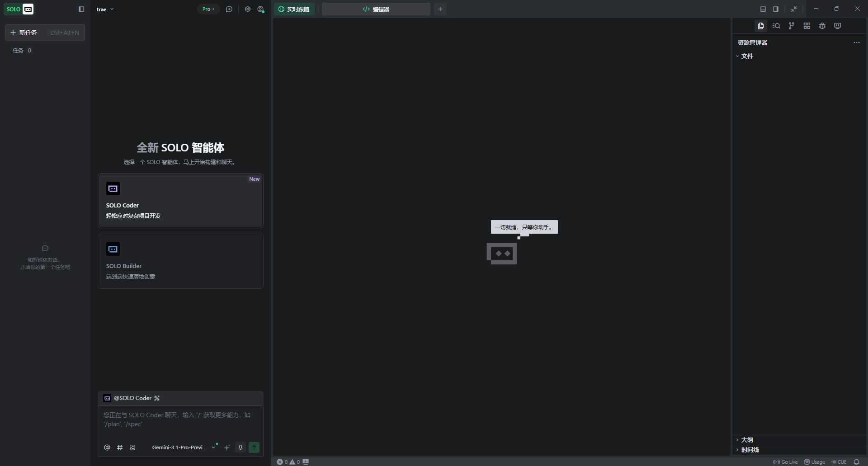
Task: Switch to the 编辑器 tab
Action: click(376, 9)
